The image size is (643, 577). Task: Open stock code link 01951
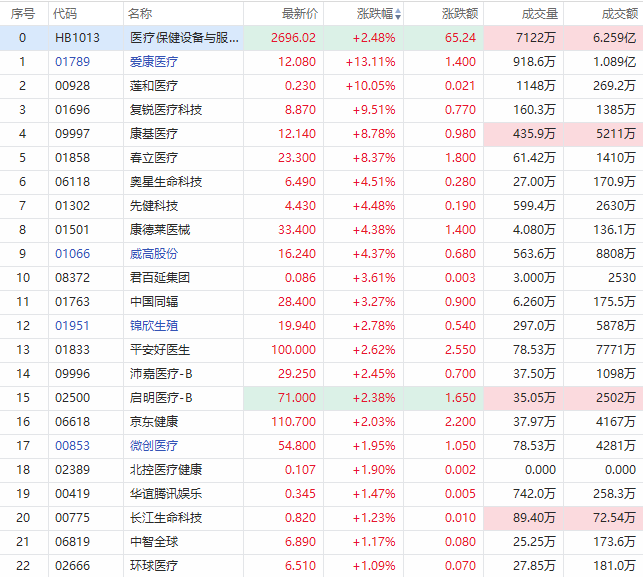click(72, 326)
